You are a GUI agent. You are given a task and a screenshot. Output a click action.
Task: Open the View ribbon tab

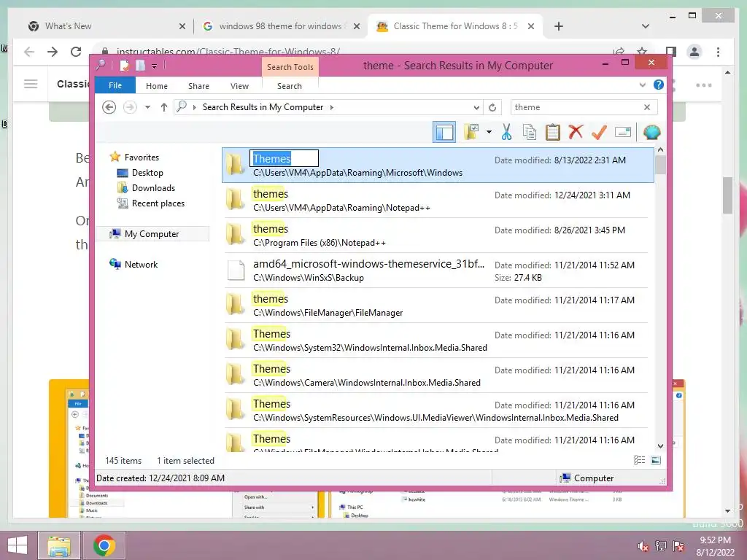pyautogui.click(x=239, y=86)
